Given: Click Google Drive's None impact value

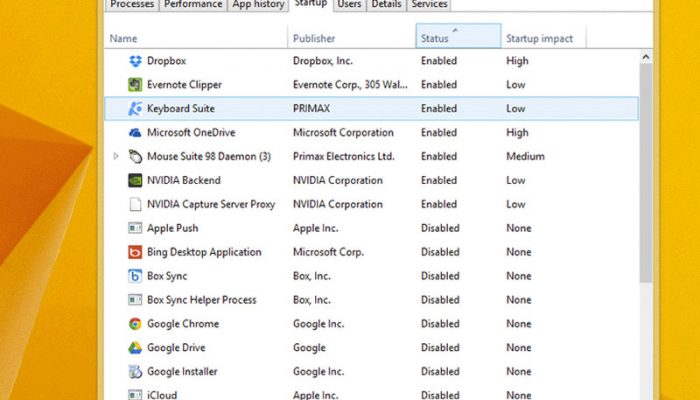Looking at the screenshot, I should click(519, 347).
